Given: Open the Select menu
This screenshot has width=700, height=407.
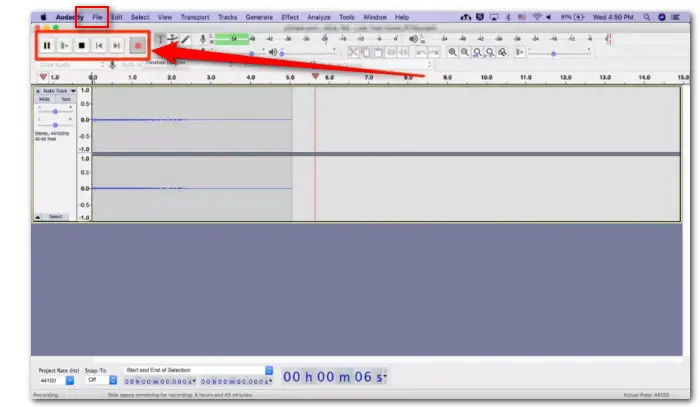Looking at the screenshot, I should 140,17.
